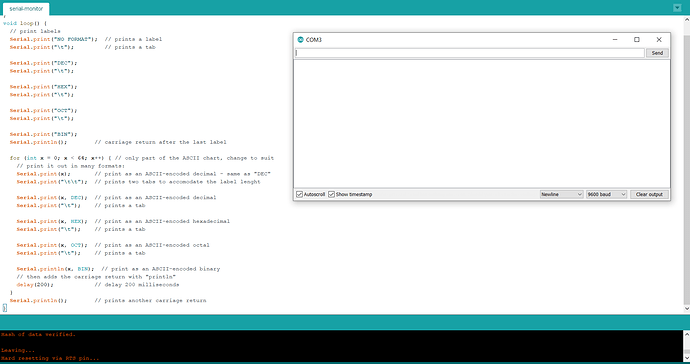Click the Serial.print(x, DEC) line

[116, 198]
